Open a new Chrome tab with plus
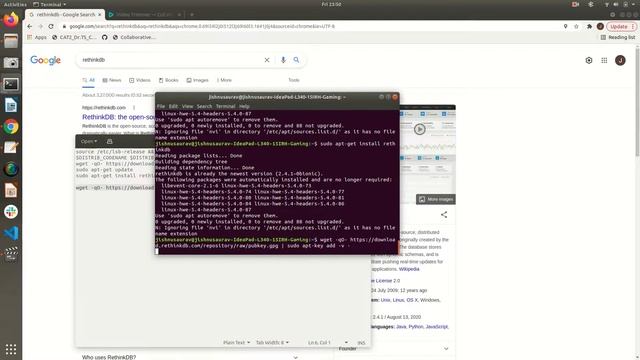 [192, 15]
